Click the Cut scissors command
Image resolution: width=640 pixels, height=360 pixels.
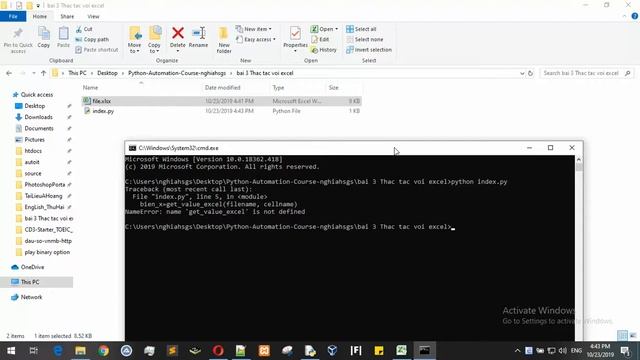[84, 29]
